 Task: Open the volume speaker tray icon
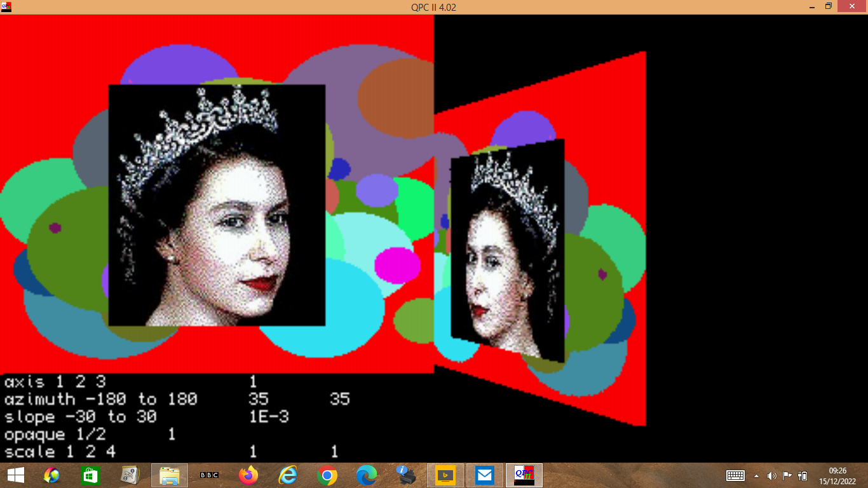[771, 475]
